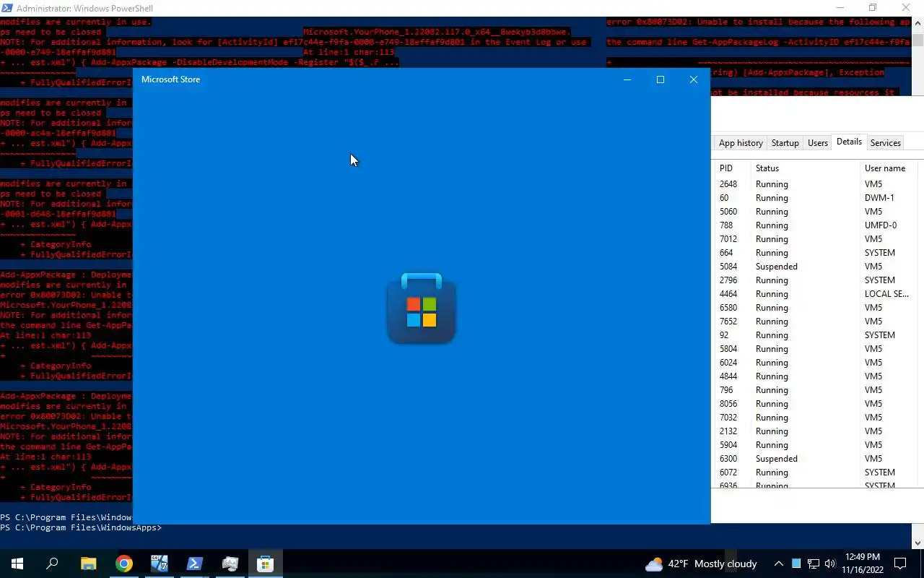
Task: Select the Suspended status for PID 5084
Action: [777, 267]
